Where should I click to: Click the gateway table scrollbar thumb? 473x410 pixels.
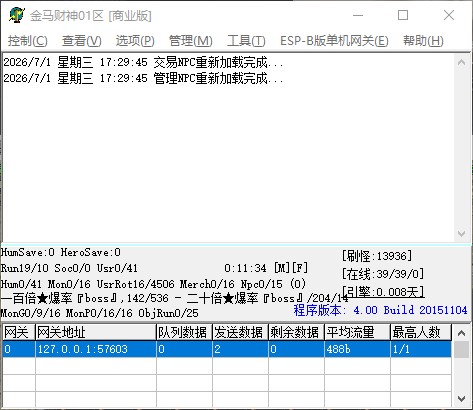462,349
